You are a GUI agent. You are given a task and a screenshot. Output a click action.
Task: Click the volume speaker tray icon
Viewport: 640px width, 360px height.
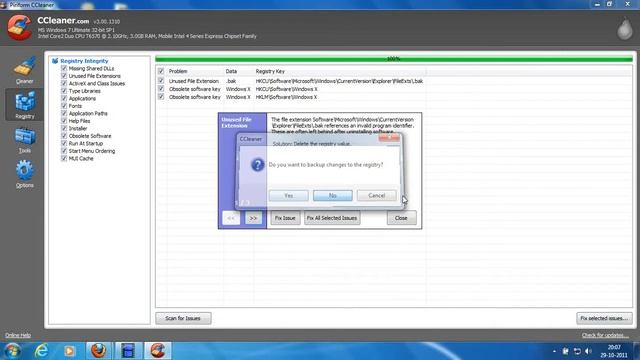coord(588,351)
